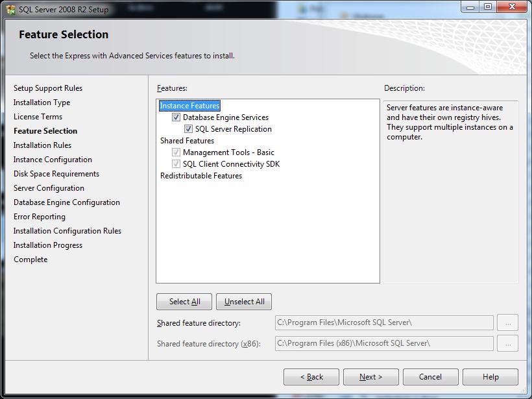Maximize the SQL Server Setup window
Screen dimensions: 532x399
pyautogui.click(x=487, y=7)
